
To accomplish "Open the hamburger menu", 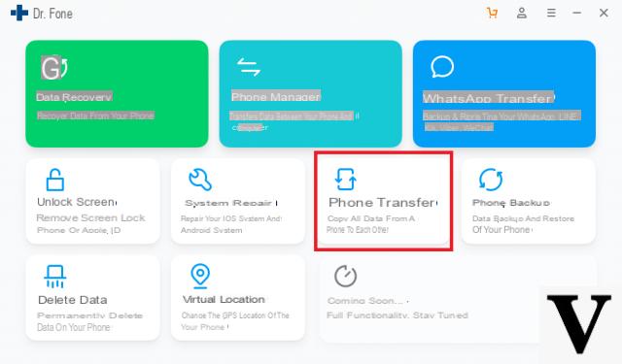I will (551, 13).
